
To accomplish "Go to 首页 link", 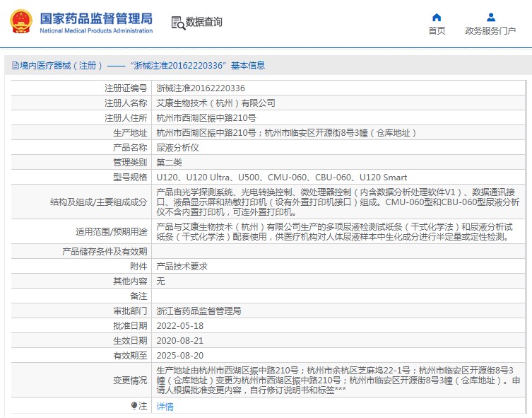I will (x=437, y=31).
